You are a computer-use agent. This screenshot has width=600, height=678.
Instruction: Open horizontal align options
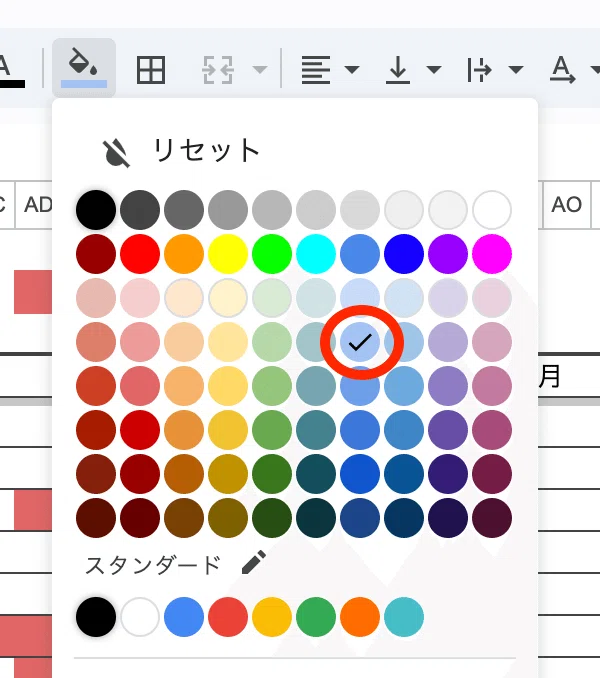click(316, 70)
